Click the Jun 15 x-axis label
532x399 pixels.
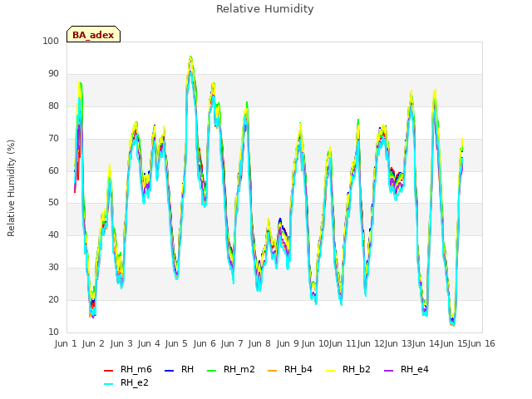click(x=454, y=343)
